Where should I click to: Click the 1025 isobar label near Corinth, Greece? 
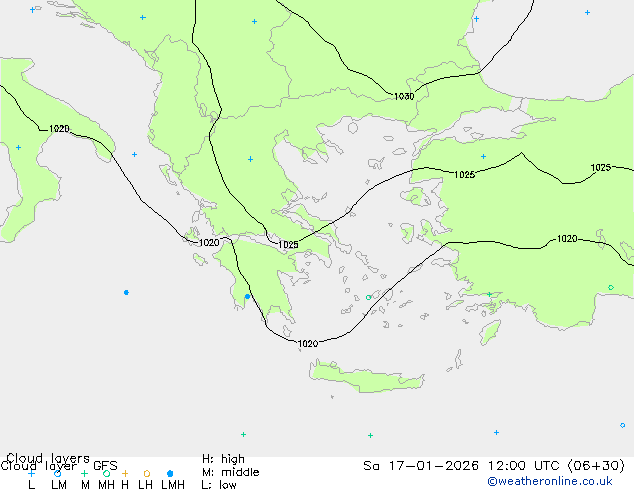click(288, 245)
